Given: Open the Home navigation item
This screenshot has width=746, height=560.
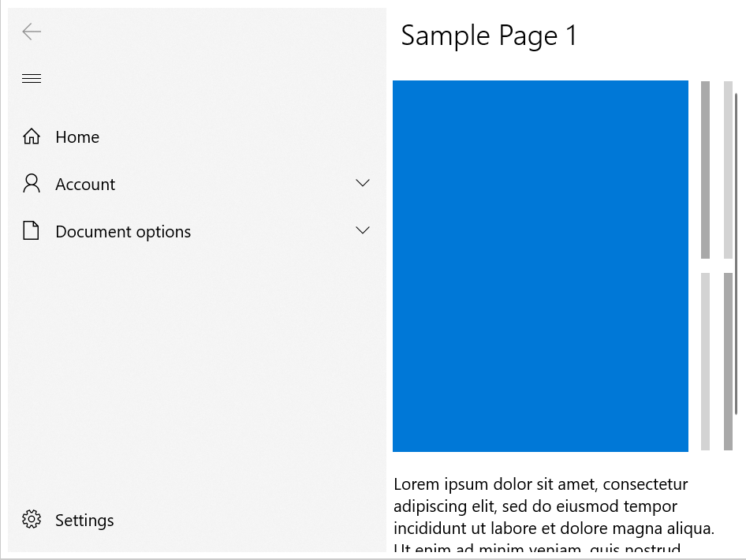Looking at the screenshot, I should pyautogui.click(x=197, y=137).
